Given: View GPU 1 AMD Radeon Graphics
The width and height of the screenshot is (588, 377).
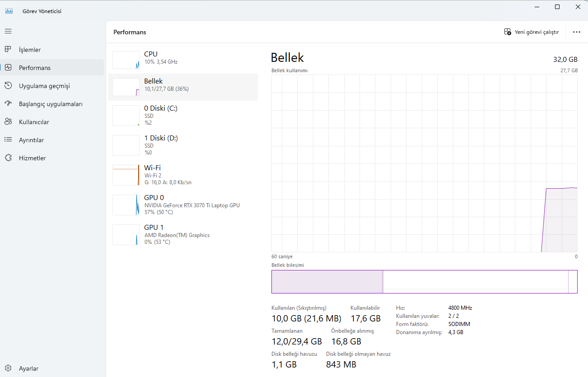Looking at the screenshot, I should [183, 234].
